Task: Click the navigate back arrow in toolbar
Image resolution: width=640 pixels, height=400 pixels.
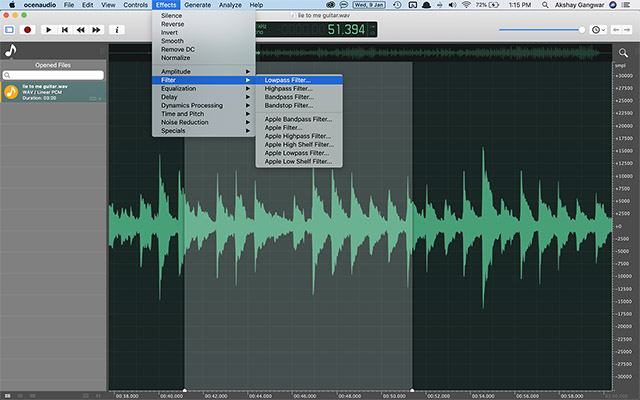Action: coord(616,30)
